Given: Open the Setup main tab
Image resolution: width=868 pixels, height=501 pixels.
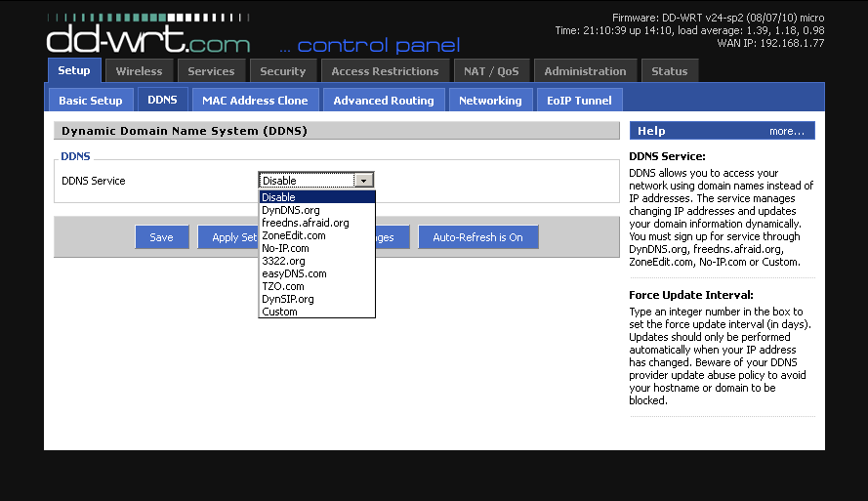Looking at the screenshot, I should click(74, 70).
